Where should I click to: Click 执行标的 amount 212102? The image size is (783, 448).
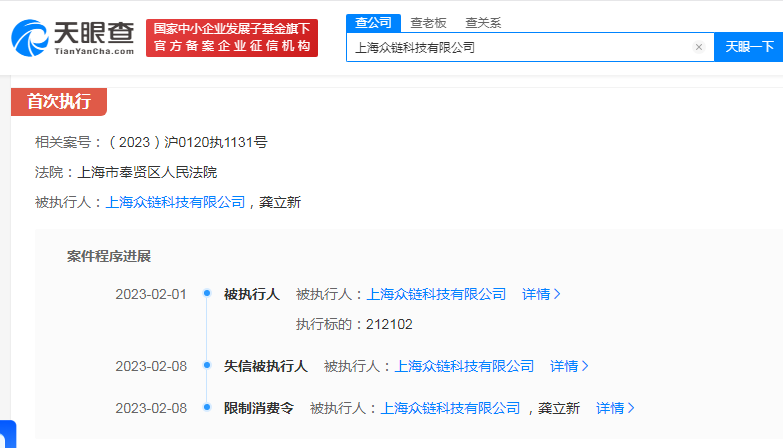[x=389, y=324]
